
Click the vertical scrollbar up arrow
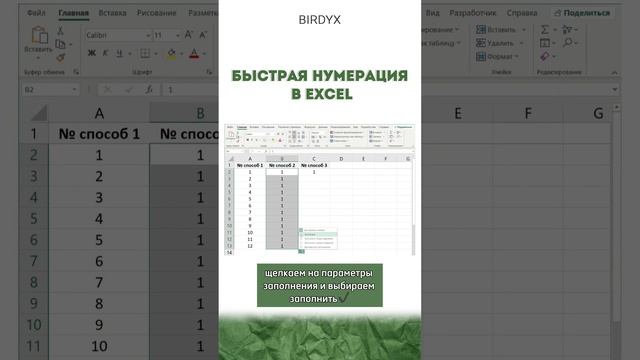(x=616, y=107)
